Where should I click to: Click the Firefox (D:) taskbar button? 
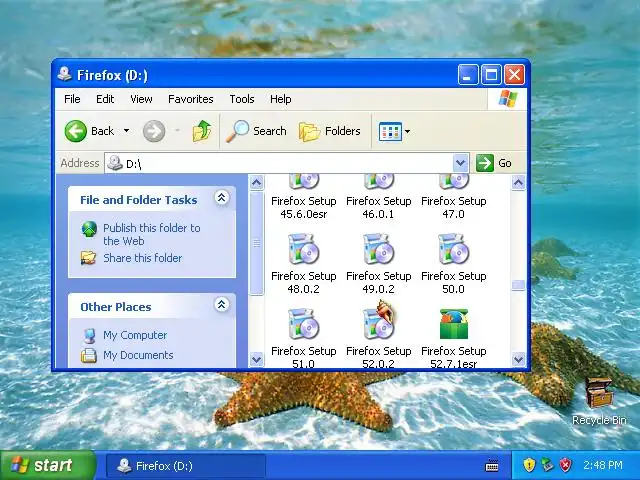pos(186,466)
